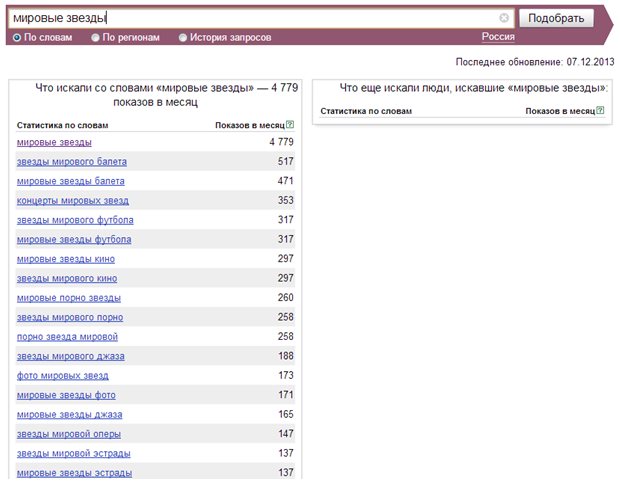
Task: Select the 'По словам' radio button
Action: (17, 38)
